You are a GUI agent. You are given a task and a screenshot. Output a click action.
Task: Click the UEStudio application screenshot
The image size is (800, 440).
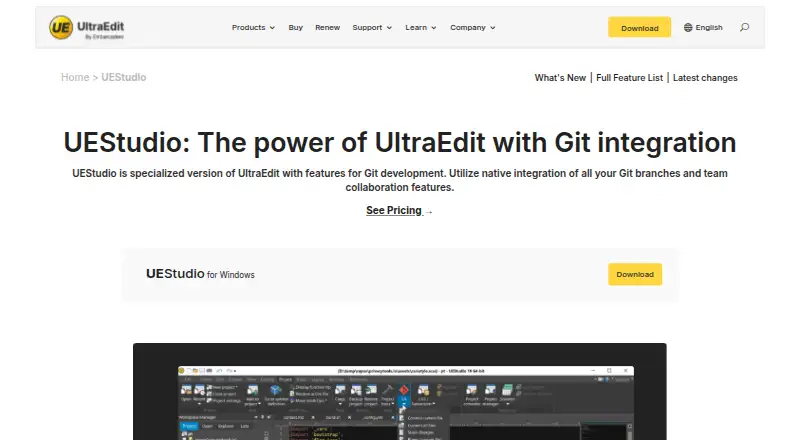399,392
